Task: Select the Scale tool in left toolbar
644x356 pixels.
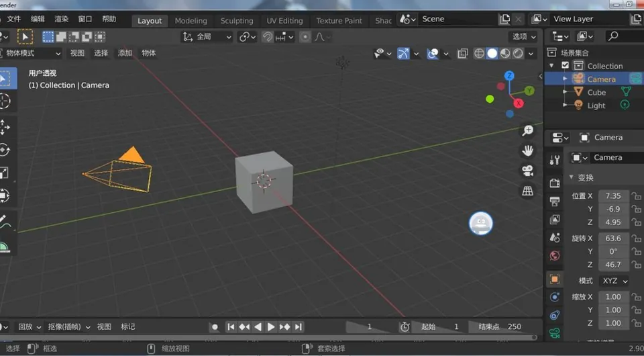Action: (x=4, y=173)
